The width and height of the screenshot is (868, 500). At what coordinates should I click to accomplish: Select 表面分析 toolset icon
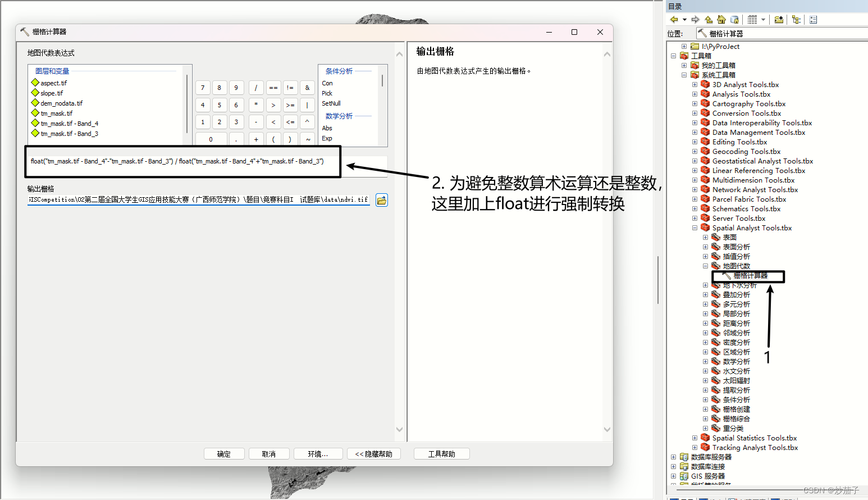pyautogui.click(x=716, y=247)
